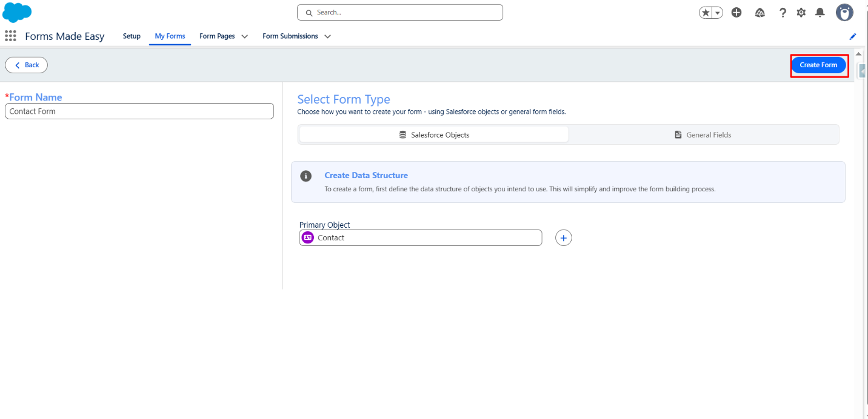Expand the favorites list dropdown arrow
The height and width of the screenshot is (419, 868).
pos(718,13)
